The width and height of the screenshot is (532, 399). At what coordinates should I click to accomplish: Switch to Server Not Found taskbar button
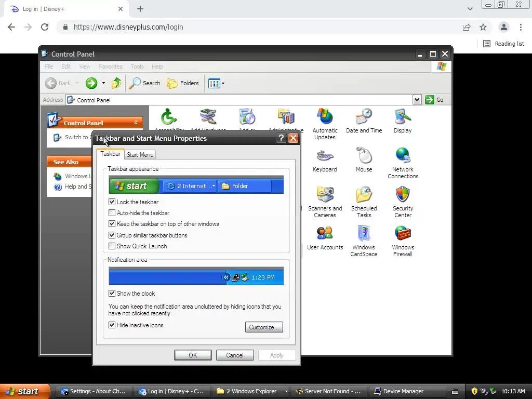329,392
